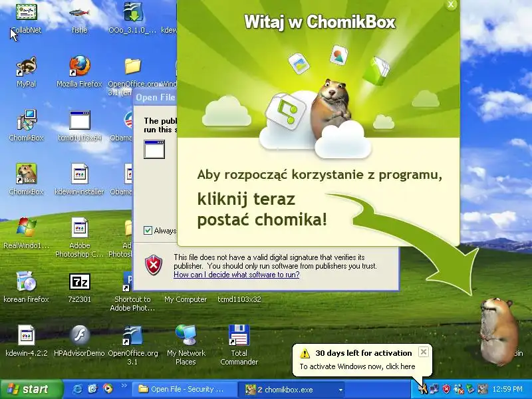The image size is (532, 399).
Task: Switch to Open File - Security taskbar button
Action: point(185,389)
